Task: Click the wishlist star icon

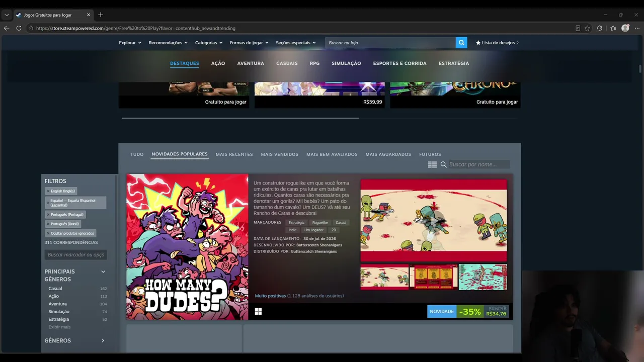Action: (478, 43)
